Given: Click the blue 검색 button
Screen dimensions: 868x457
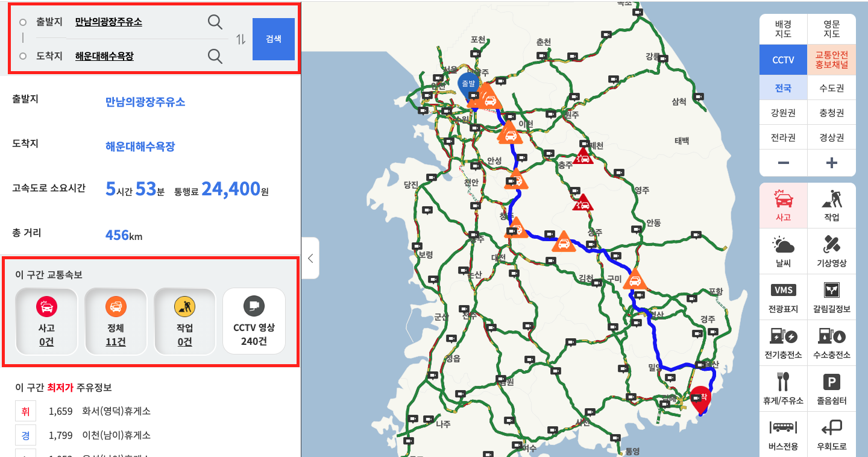Looking at the screenshot, I should coord(274,39).
